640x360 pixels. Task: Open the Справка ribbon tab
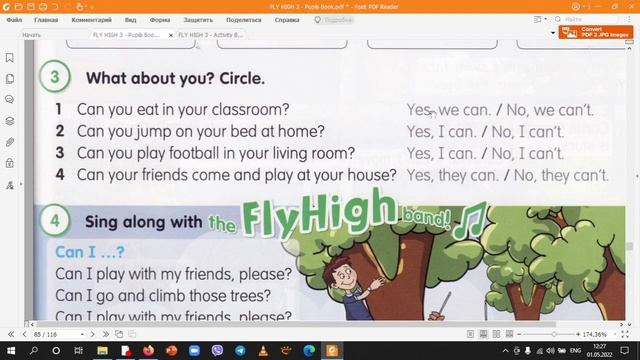point(287,20)
